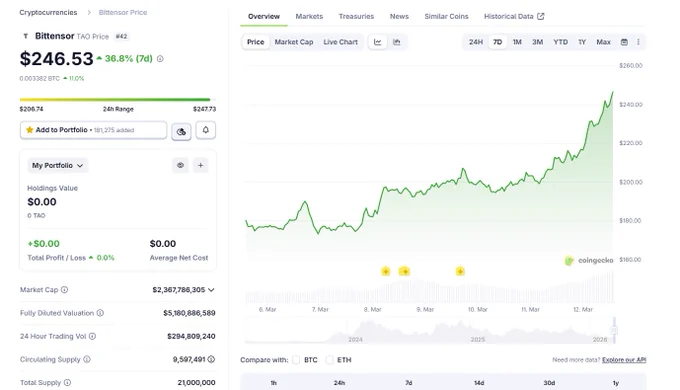
Task: Click the $246.53 price value
Action: tap(56, 59)
